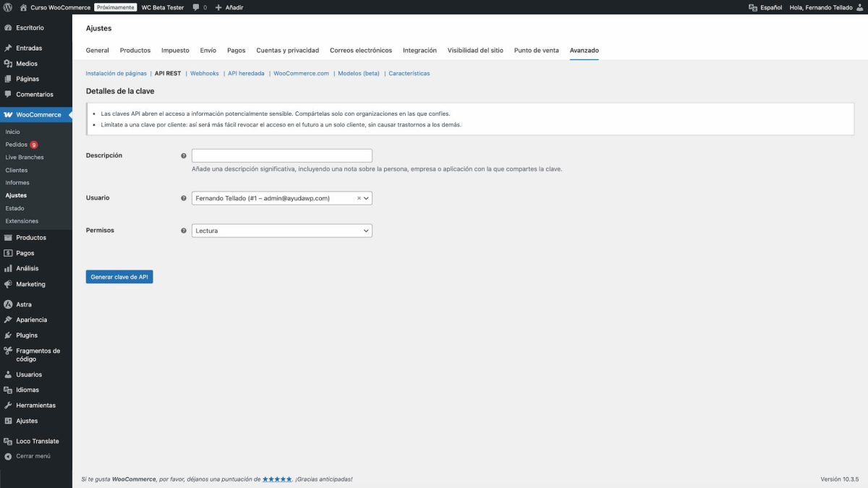Open the Permisos dropdown
868x488 pixels.
281,230
